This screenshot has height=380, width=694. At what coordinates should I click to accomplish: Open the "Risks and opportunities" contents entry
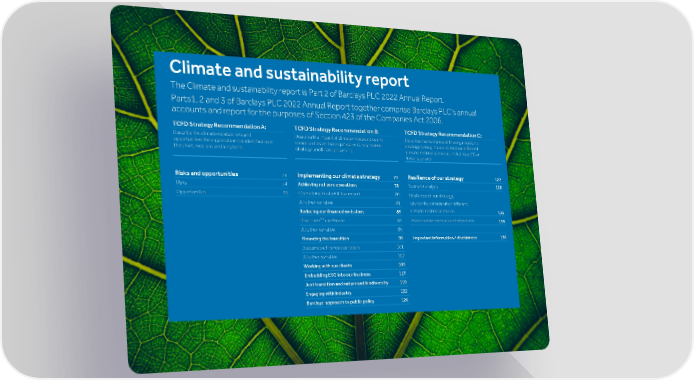point(231,174)
